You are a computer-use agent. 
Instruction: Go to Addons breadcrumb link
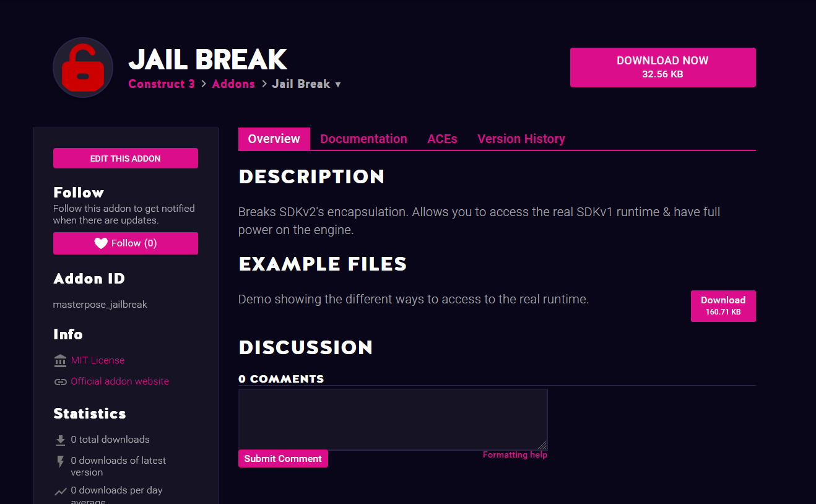233,84
